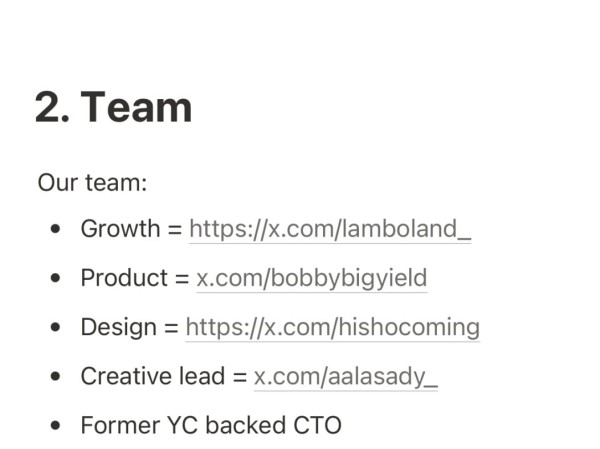Click the "Former YC backed CTO" line
This screenshot has height=449, width=600.
coord(211,425)
